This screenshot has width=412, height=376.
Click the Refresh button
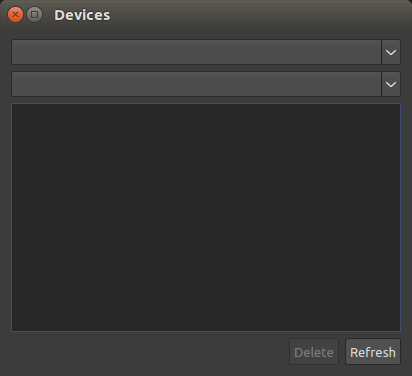point(373,352)
